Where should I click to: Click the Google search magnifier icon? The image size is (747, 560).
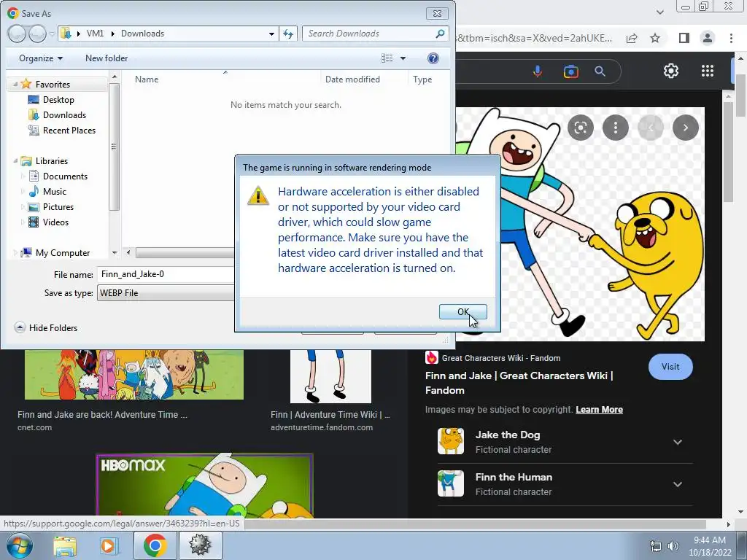(600, 71)
